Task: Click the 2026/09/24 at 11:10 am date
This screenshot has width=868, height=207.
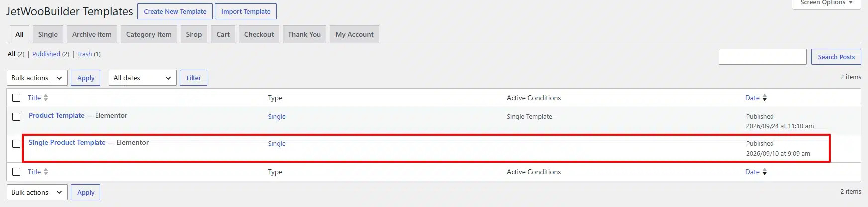Action: tap(780, 126)
